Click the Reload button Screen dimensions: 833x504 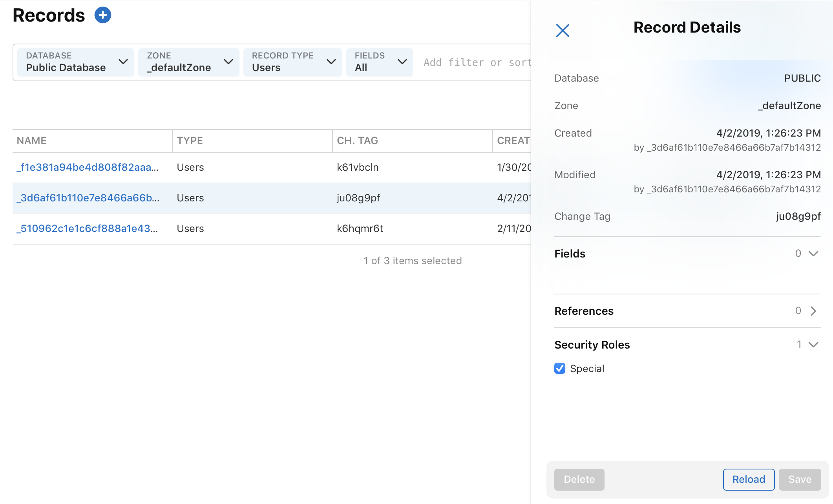tap(749, 479)
